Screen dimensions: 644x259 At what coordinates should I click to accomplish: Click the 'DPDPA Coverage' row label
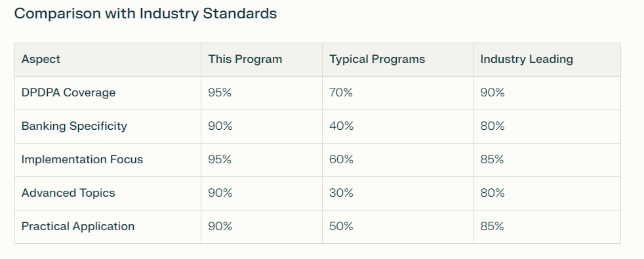[68, 92]
